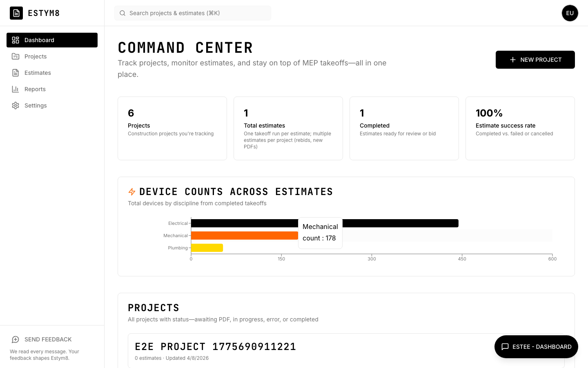Select the Dashboard grid icon in sidebar
This screenshot has width=588, height=368.
click(16, 40)
